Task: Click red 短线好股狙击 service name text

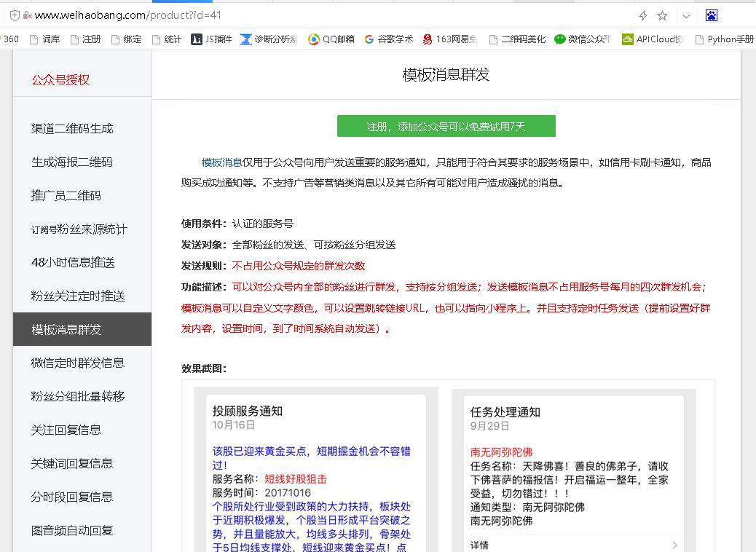Action: (296, 479)
